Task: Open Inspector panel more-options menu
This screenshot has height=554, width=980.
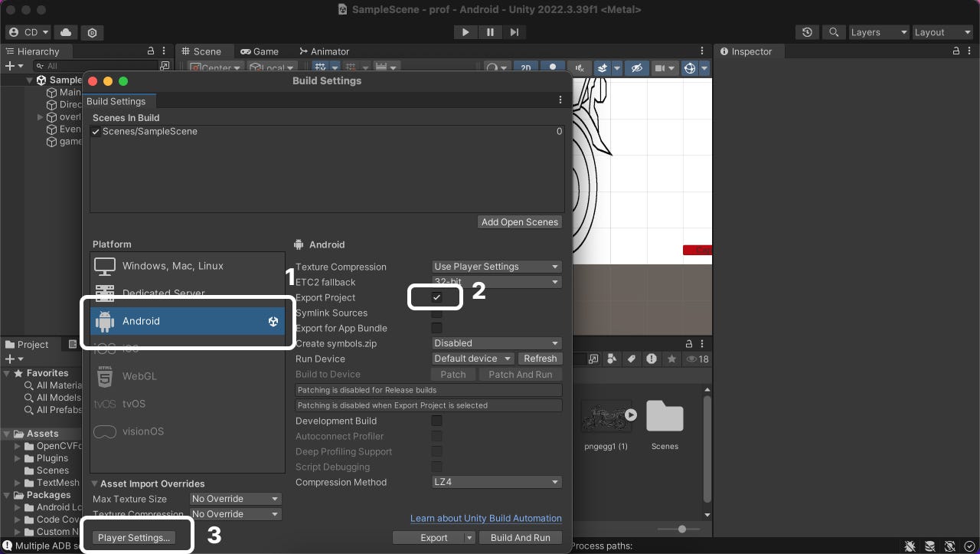Action: coord(970,51)
